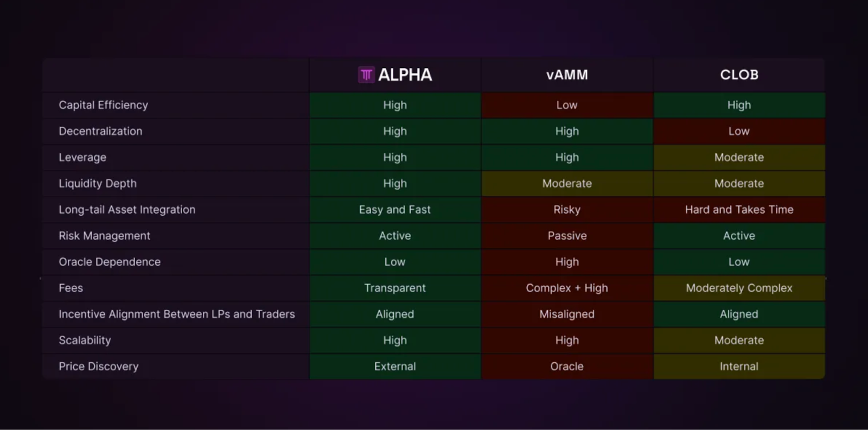Screen dimensions: 868x430
Task: Select the CLOB column header
Action: tap(739, 75)
